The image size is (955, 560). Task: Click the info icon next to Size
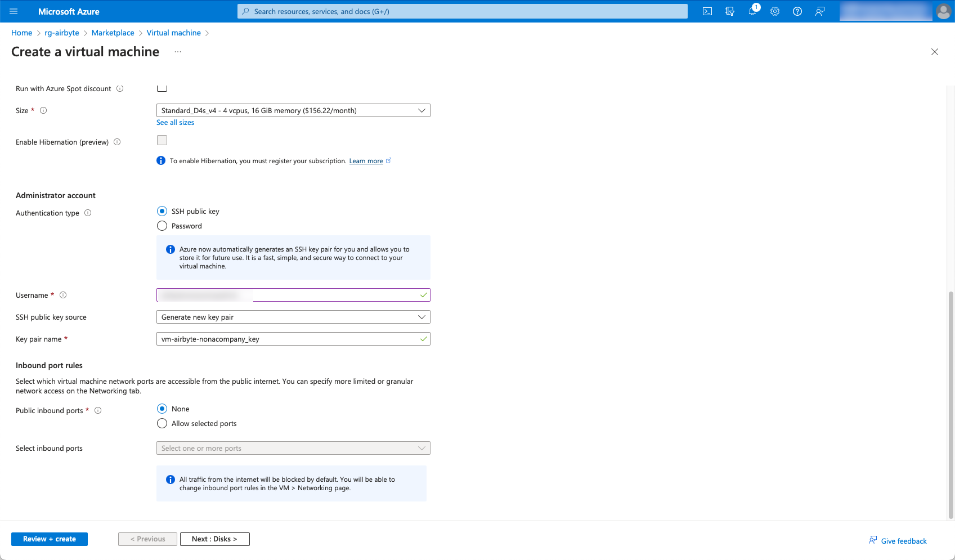click(x=43, y=110)
